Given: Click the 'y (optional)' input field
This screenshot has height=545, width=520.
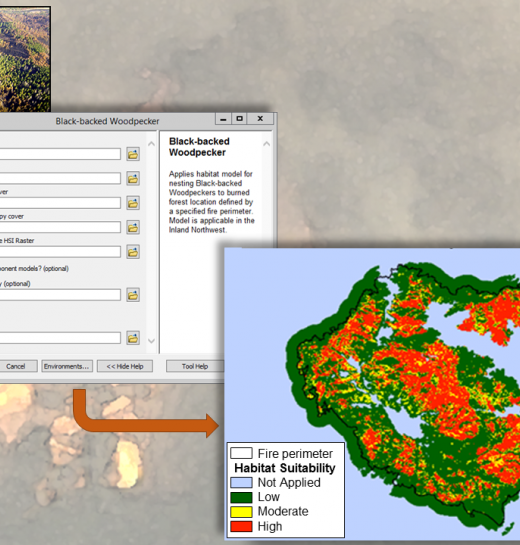Looking at the screenshot, I should (x=60, y=295).
